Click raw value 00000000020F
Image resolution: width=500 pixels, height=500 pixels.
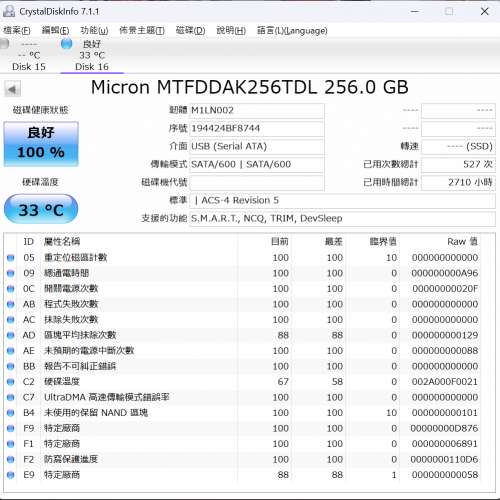pyautogui.click(x=445, y=289)
